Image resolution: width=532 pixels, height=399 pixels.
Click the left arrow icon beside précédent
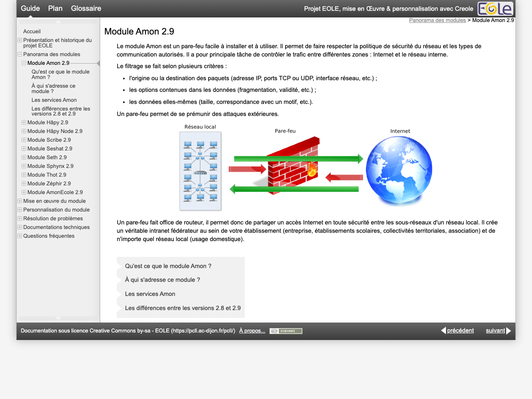pyautogui.click(x=443, y=331)
